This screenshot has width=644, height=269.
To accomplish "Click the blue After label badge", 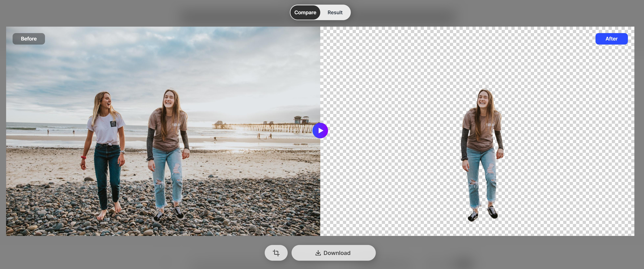I will click(611, 39).
